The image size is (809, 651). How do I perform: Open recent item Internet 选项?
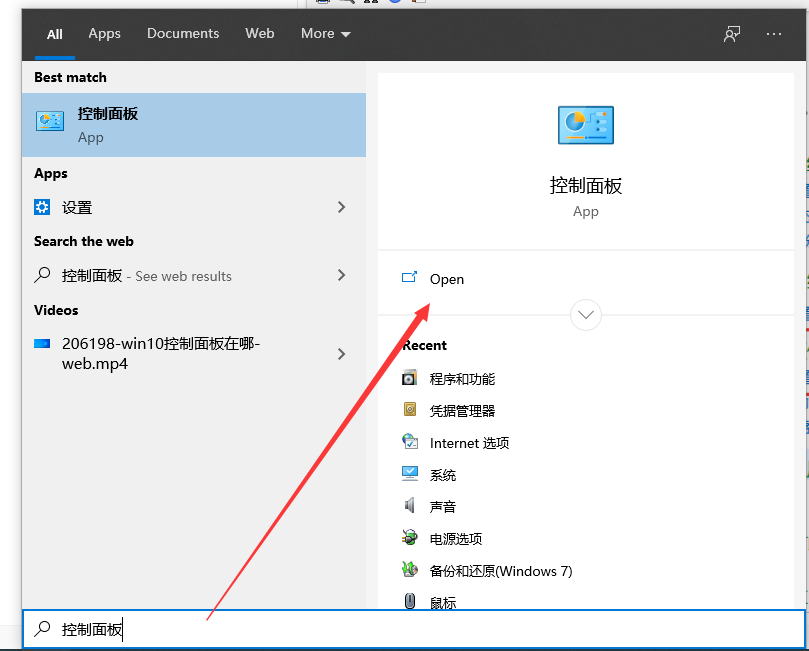470,443
